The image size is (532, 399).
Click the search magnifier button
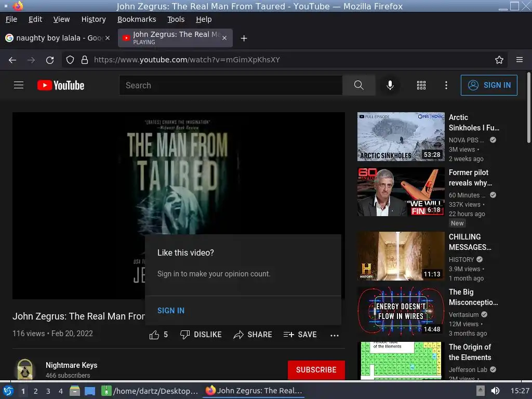pyautogui.click(x=358, y=85)
